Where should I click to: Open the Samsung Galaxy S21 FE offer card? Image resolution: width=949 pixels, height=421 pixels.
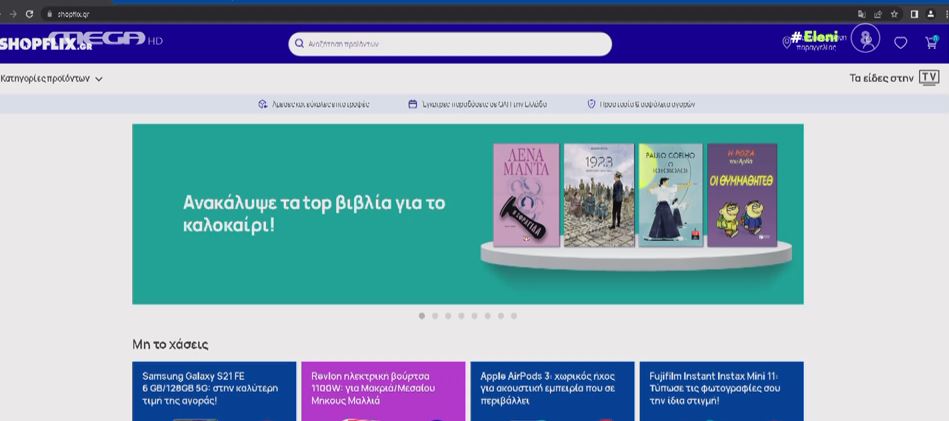pyautogui.click(x=214, y=391)
